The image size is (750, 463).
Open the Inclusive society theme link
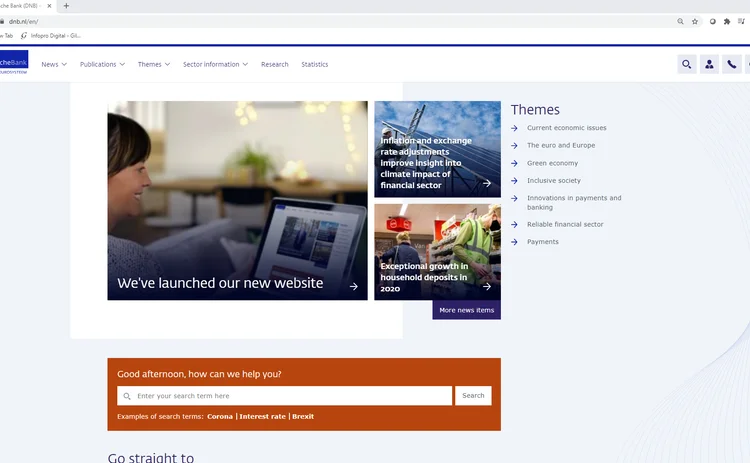554,180
